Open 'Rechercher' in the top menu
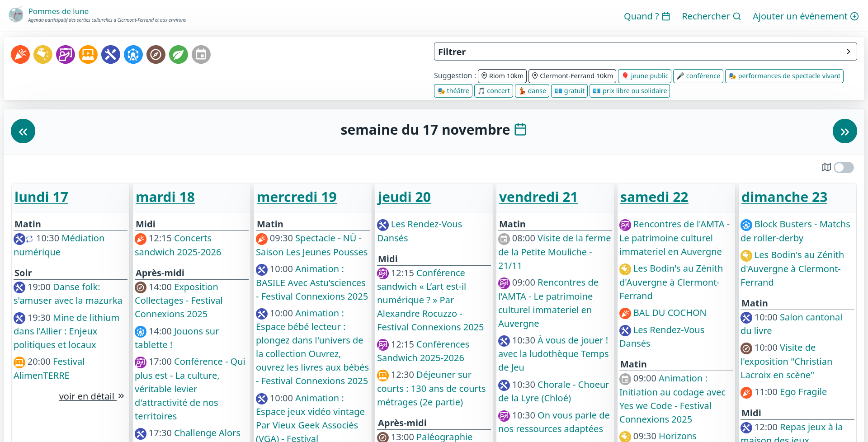Image resolution: width=868 pixels, height=442 pixels. click(x=711, y=16)
